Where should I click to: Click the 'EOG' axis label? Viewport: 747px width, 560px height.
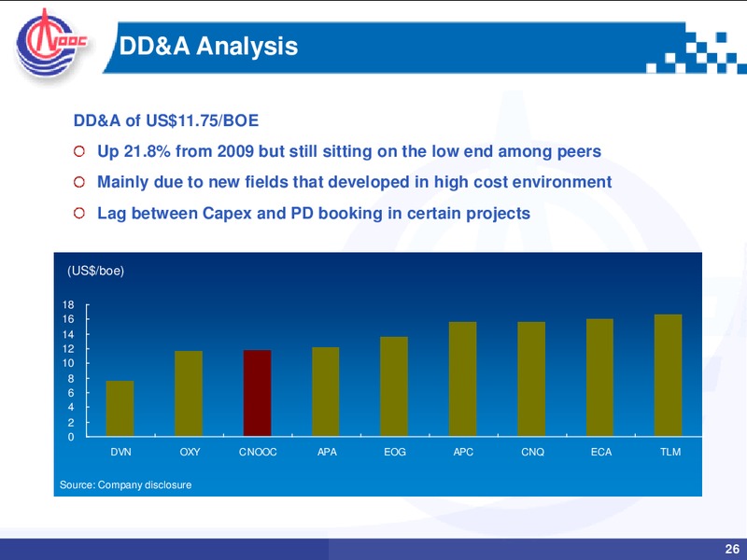[395, 452]
